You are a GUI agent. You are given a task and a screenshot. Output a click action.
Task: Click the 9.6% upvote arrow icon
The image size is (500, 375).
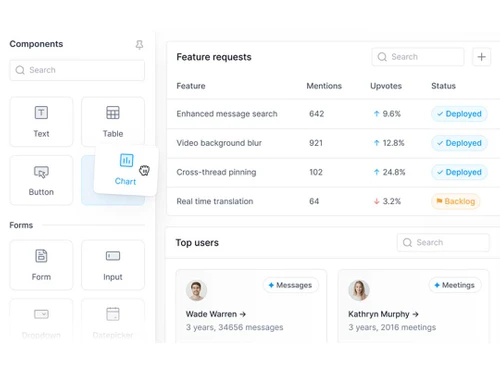point(377,114)
